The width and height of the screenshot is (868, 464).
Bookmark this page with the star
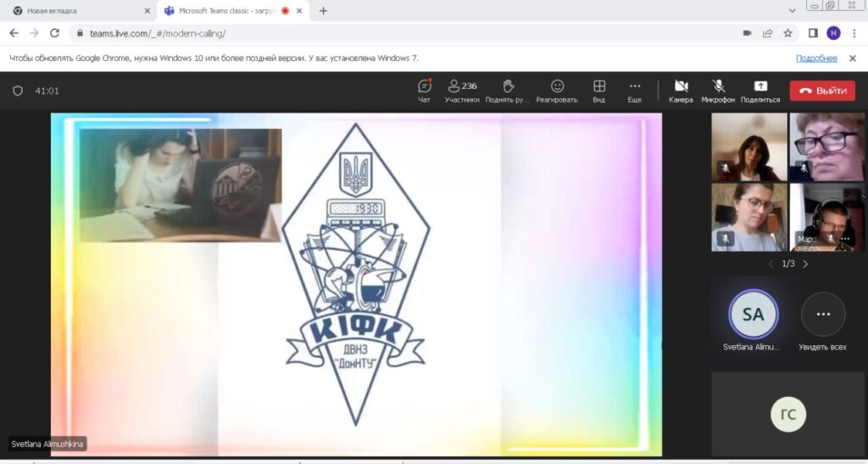(787, 33)
